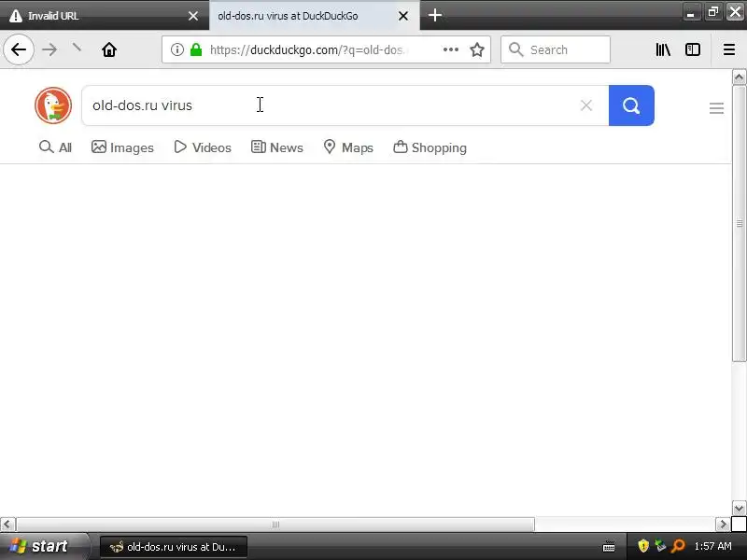The height and width of the screenshot is (560, 747).
Task: Minimize the Firefox window
Action: point(691,12)
